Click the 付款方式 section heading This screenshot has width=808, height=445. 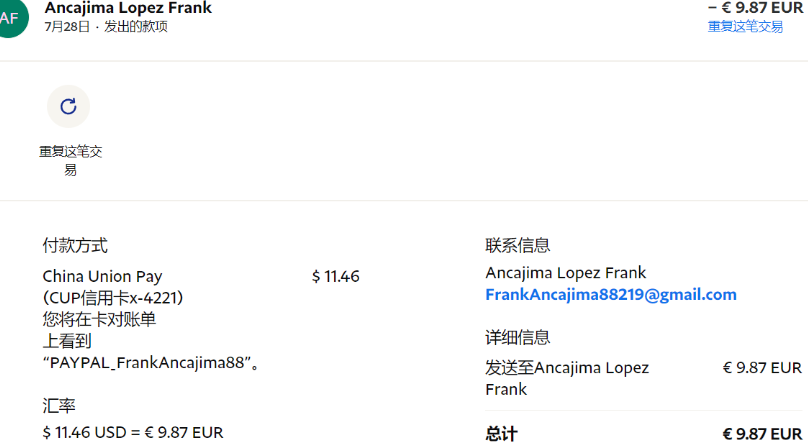pos(75,245)
